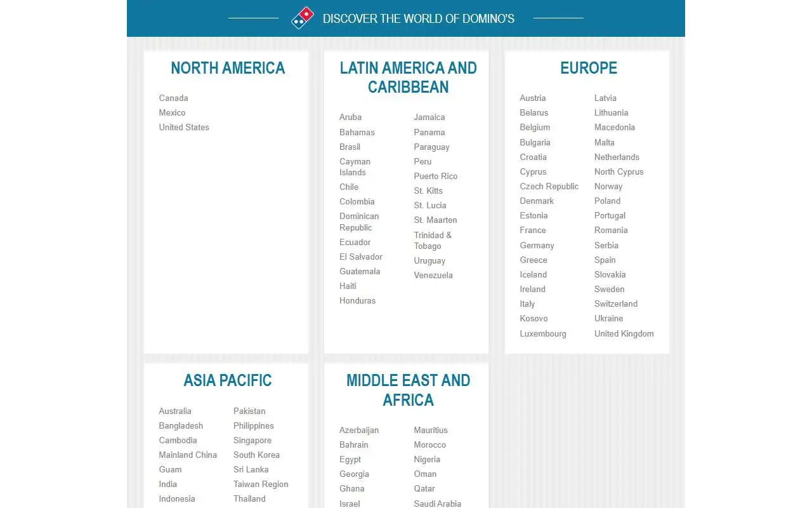The image size is (812, 508).
Task: Select Mexico under North America
Action: click(x=172, y=112)
